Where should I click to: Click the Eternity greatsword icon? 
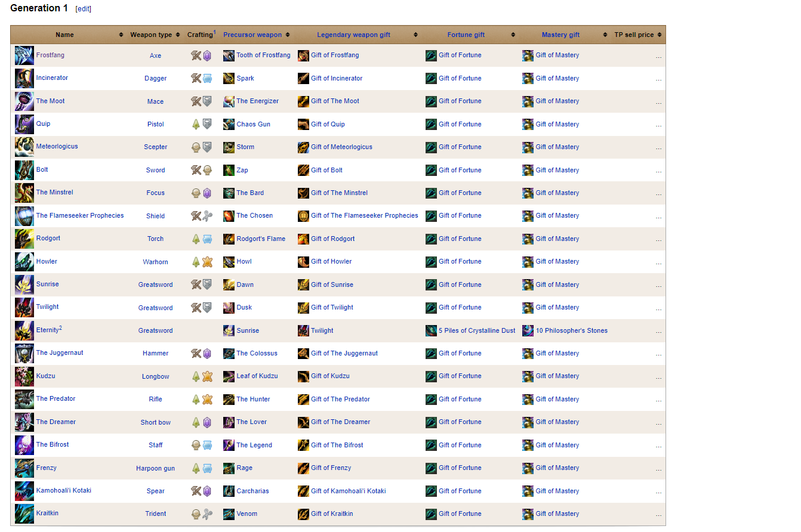24,330
